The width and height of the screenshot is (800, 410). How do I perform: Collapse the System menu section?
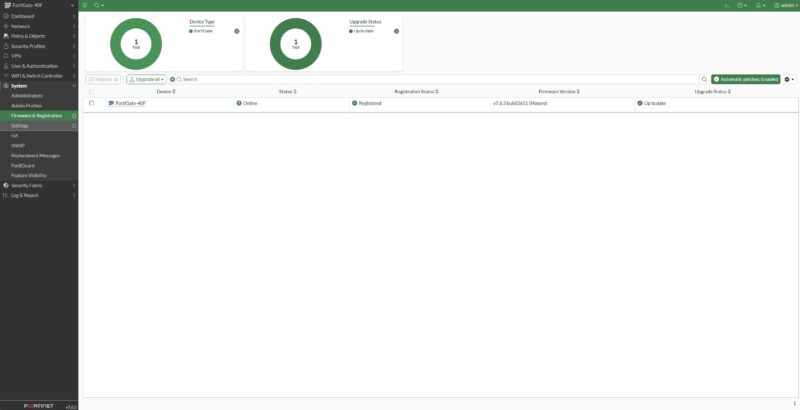(x=39, y=86)
